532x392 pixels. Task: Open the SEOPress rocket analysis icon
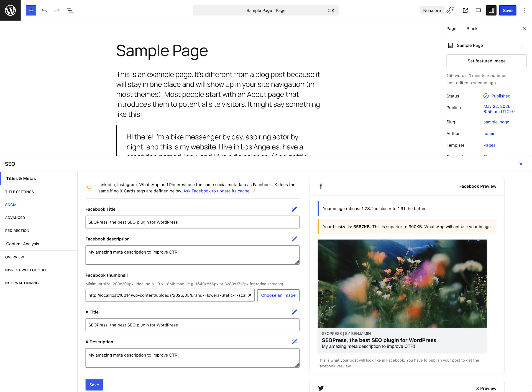450,10
